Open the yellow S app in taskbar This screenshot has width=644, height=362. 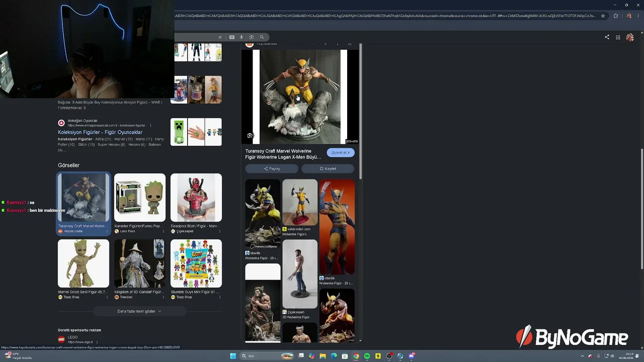[x=378, y=356]
